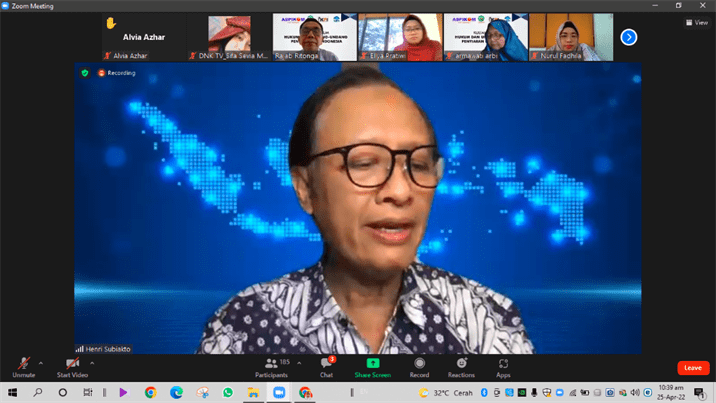
Task: Click the red Leave button
Action: click(693, 368)
